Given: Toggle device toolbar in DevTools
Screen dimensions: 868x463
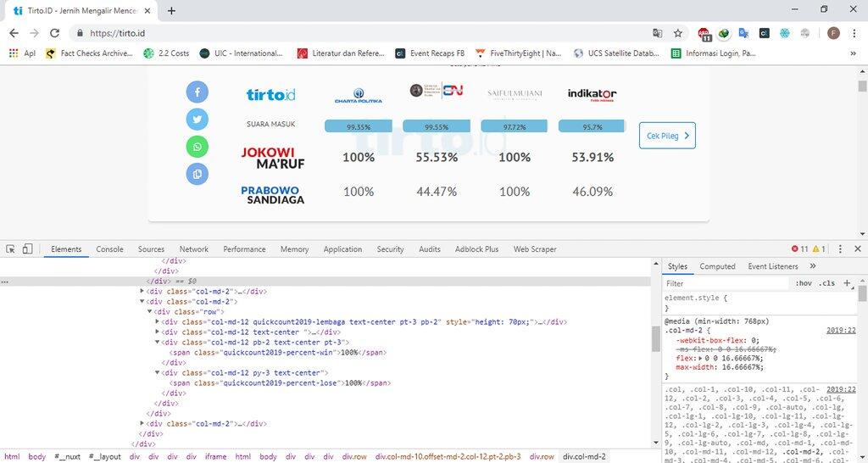Looking at the screenshot, I should coord(28,249).
